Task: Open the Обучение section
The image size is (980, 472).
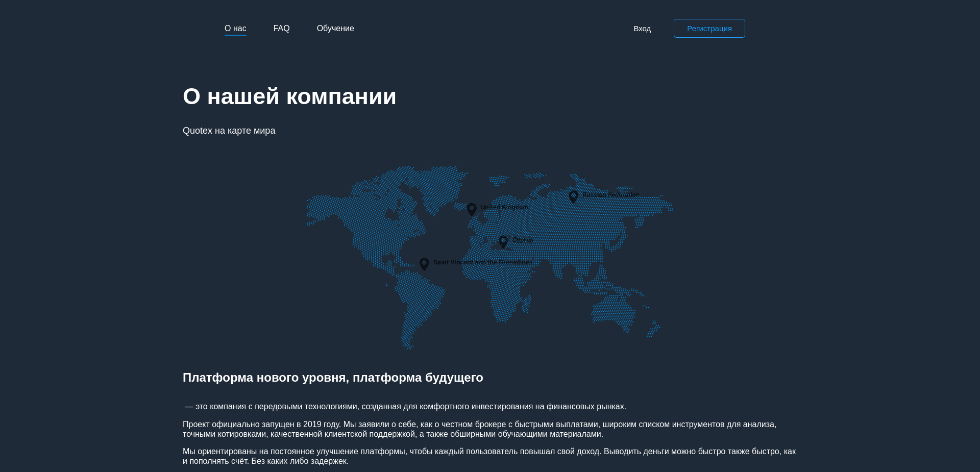Action: (x=335, y=28)
